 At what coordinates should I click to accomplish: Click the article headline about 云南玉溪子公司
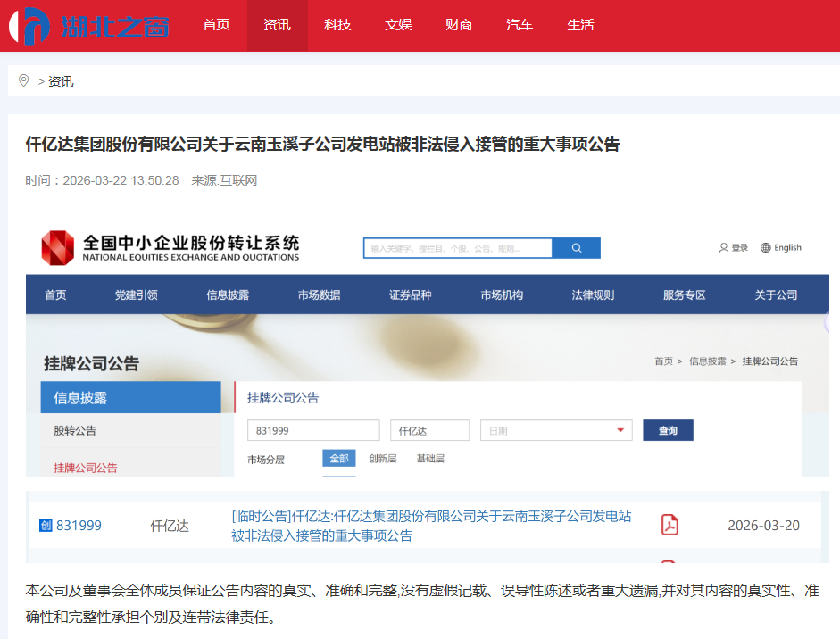click(322, 144)
